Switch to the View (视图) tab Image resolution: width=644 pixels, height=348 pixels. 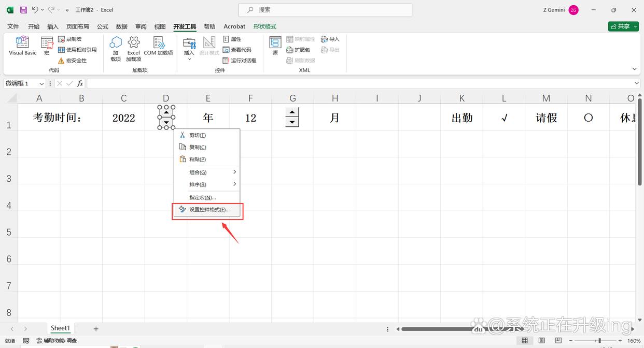pos(160,26)
